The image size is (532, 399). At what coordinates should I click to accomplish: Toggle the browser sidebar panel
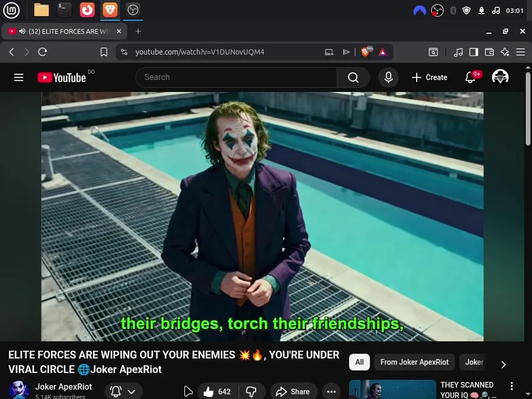474,52
